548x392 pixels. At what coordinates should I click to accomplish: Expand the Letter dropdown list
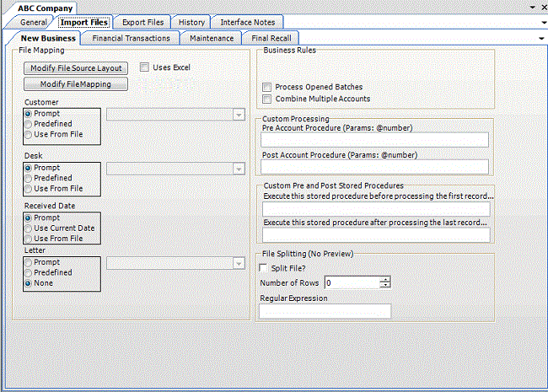(x=238, y=263)
